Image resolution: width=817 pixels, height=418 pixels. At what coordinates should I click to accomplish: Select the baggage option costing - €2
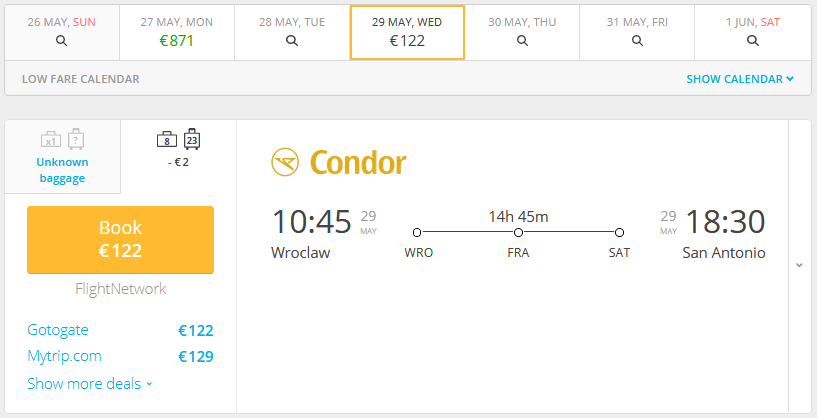179,162
